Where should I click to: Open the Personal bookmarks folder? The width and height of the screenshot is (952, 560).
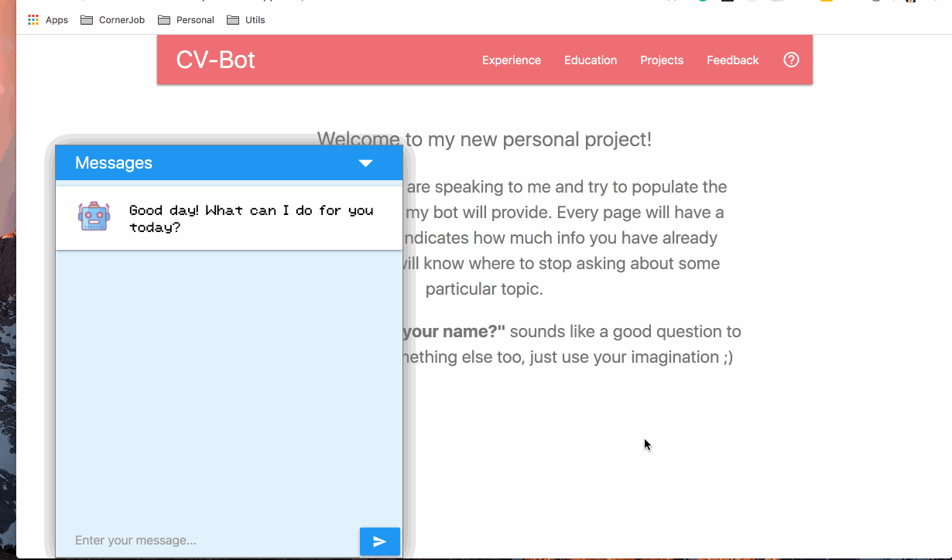(186, 19)
